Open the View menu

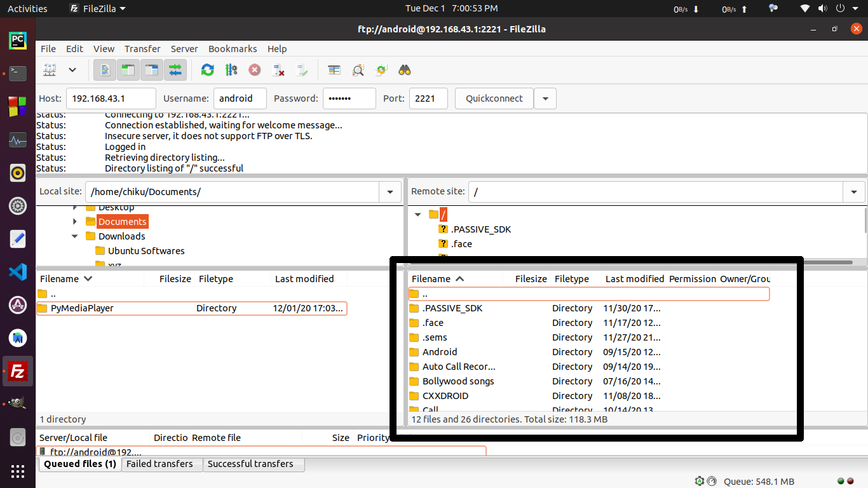click(x=104, y=49)
